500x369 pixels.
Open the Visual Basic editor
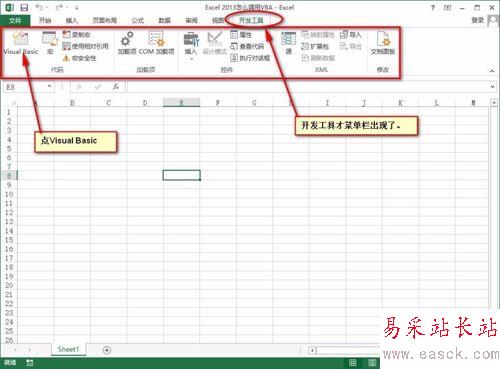point(21,43)
